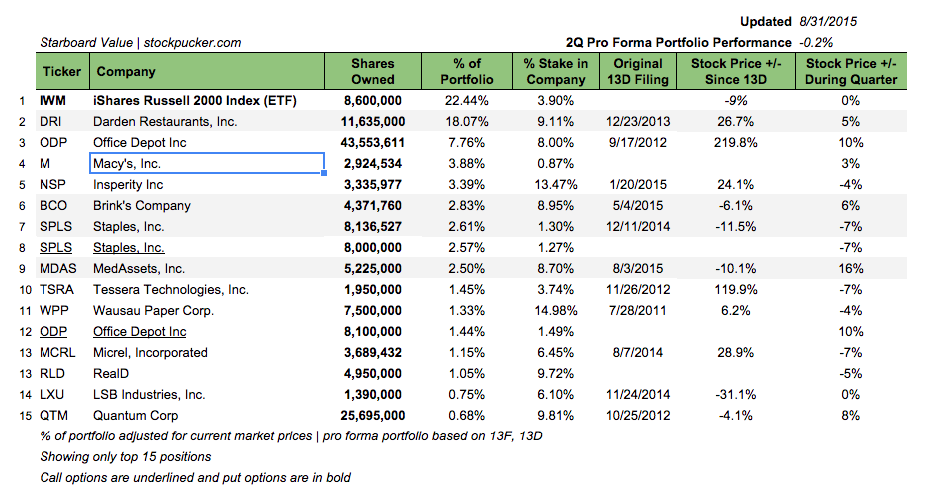Click the -0.2% portfolio performance value

[x=816, y=43]
